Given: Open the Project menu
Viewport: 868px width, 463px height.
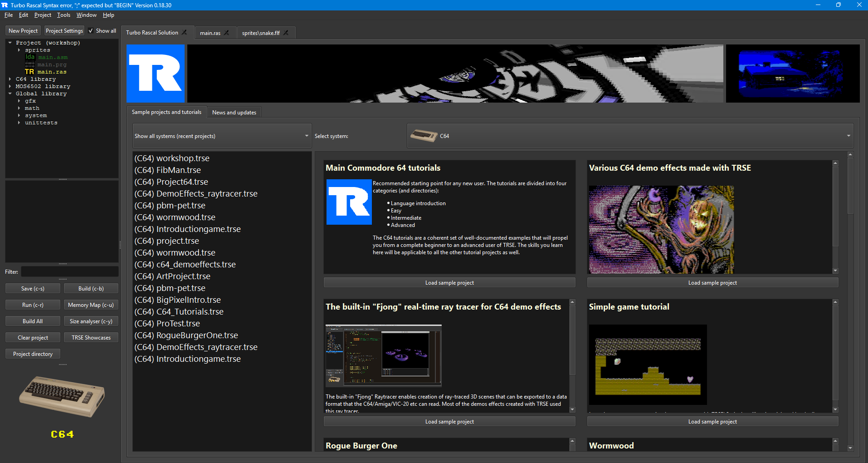Looking at the screenshot, I should [x=43, y=15].
